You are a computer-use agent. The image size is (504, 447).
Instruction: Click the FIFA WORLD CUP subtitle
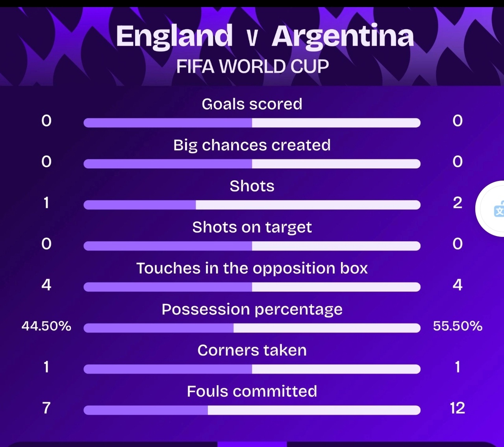(x=252, y=66)
